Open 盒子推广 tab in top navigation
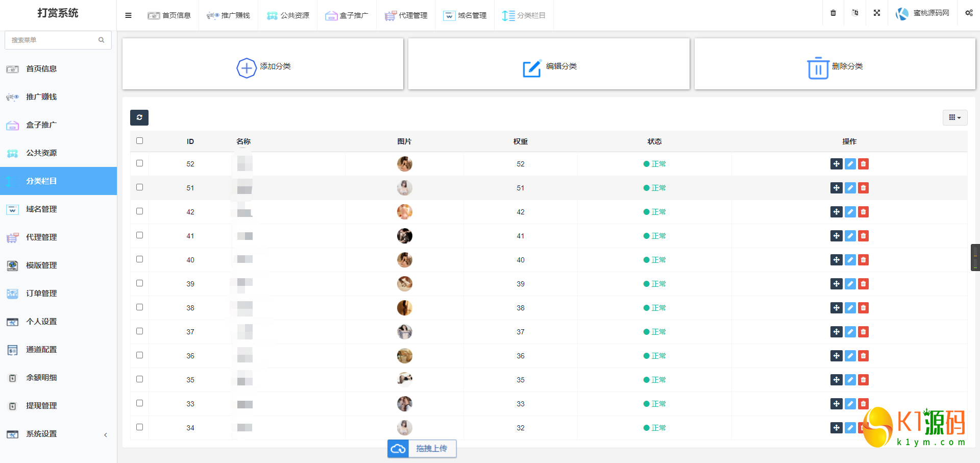Viewport: 980px width, 463px height. [347, 15]
